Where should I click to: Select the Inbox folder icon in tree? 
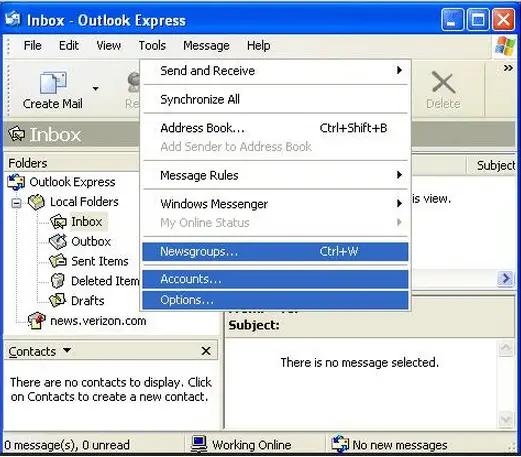tap(58, 222)
